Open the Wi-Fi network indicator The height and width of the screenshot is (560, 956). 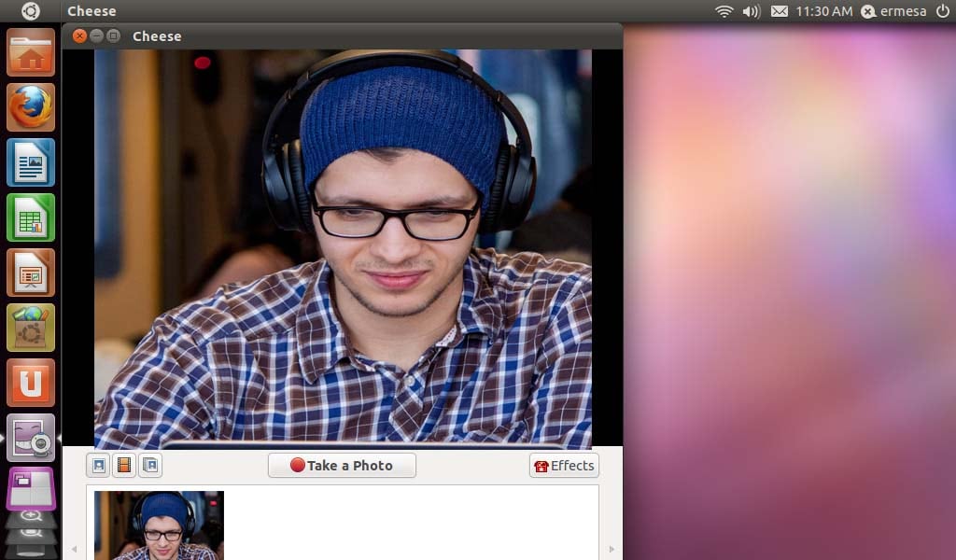click(724, 11)
